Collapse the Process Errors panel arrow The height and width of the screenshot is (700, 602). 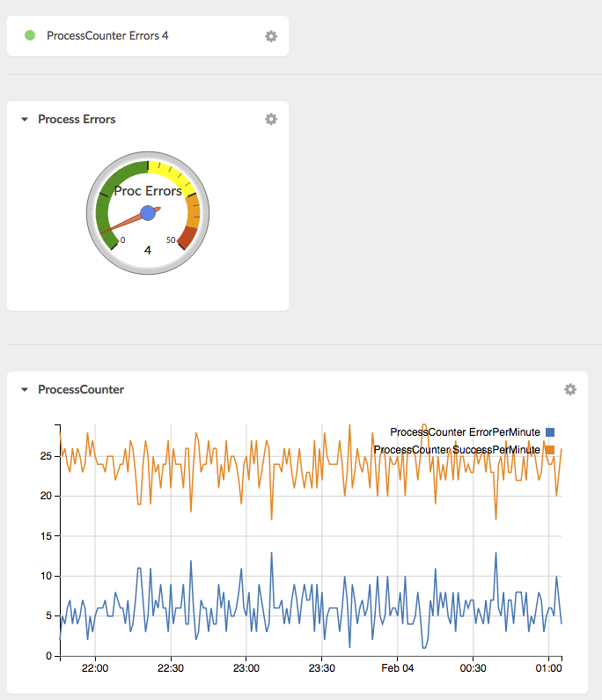(25, 119)
